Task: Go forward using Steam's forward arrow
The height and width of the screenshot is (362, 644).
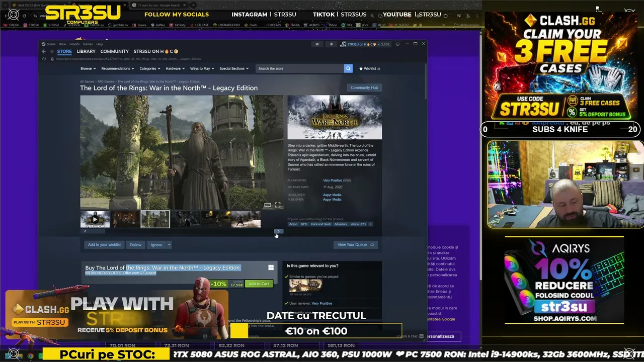Action: [51, 51]
